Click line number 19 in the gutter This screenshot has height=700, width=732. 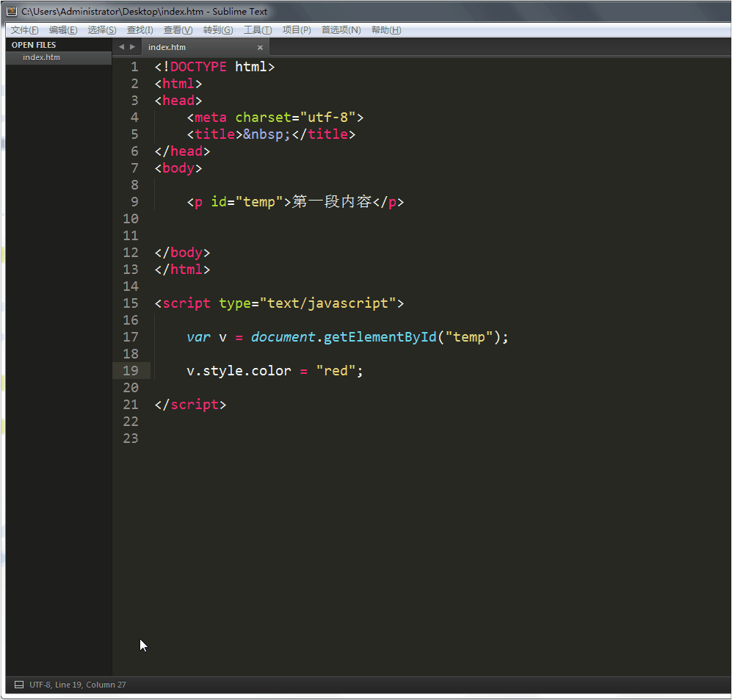(x=131, y=371)
